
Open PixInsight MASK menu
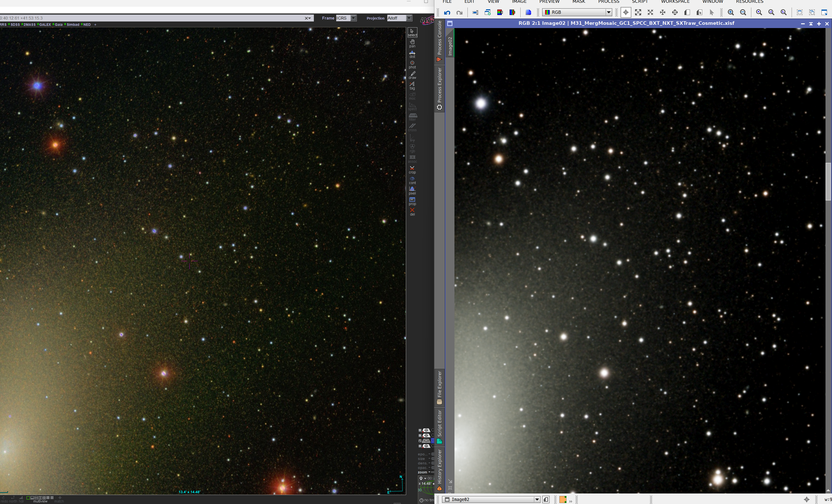pos(579,2)
